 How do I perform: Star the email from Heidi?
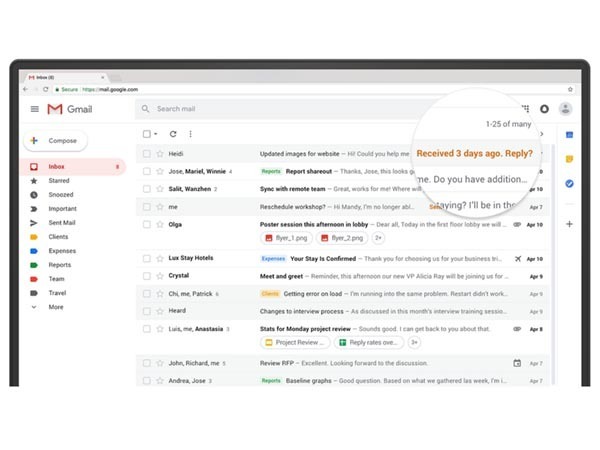(x=160, y=154)
